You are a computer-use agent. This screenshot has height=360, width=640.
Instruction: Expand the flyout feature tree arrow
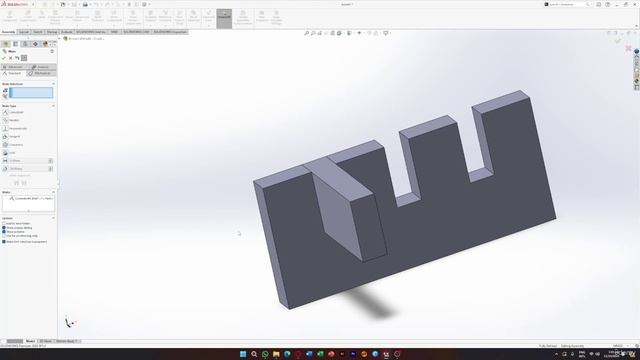(x=60, y=38)
